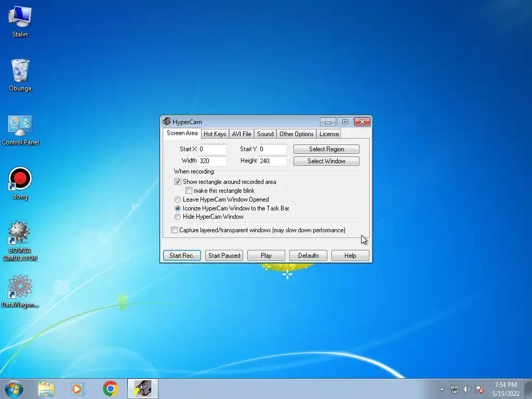Click the Start X input field
This screenshot has height=399, width=532.
click(212, 149)
